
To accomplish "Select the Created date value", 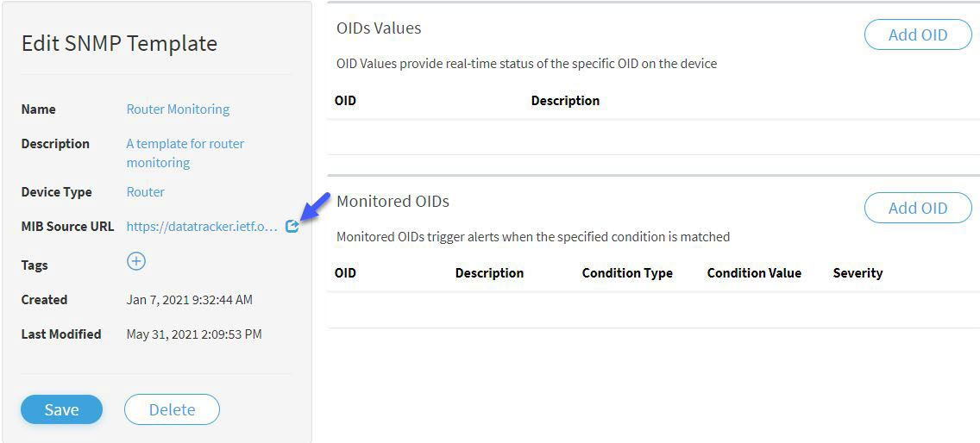I will point(190,300).
